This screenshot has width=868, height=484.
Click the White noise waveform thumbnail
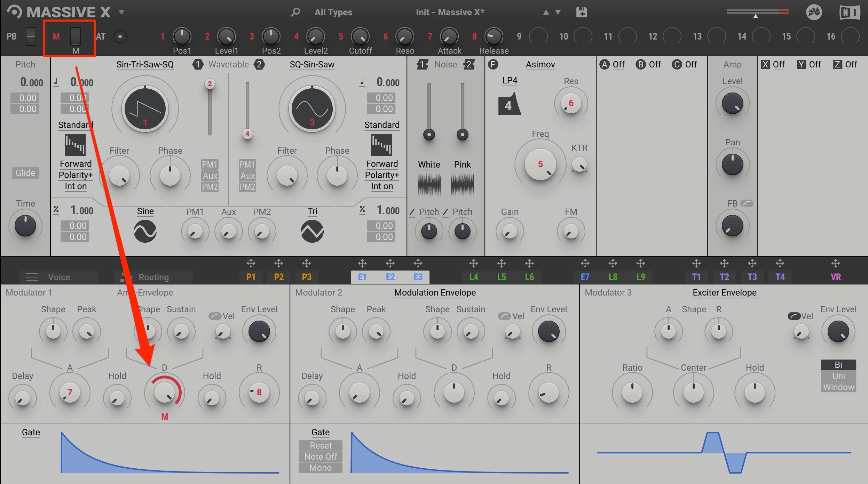click(x=429, y=184)
